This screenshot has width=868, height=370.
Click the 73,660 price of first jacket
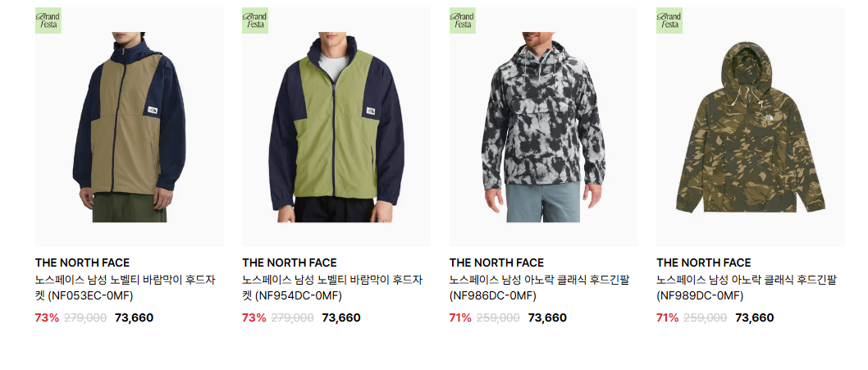coord(134,318)
